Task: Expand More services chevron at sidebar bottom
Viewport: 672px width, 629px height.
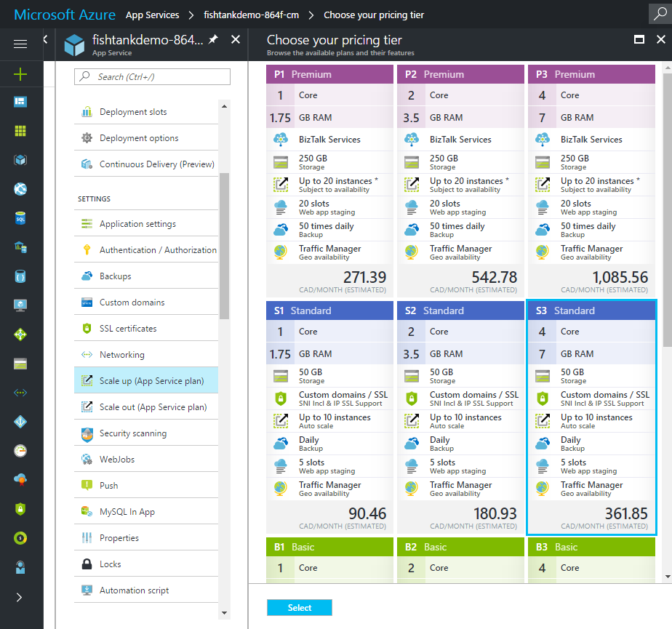Action: (x=19, y=597)
